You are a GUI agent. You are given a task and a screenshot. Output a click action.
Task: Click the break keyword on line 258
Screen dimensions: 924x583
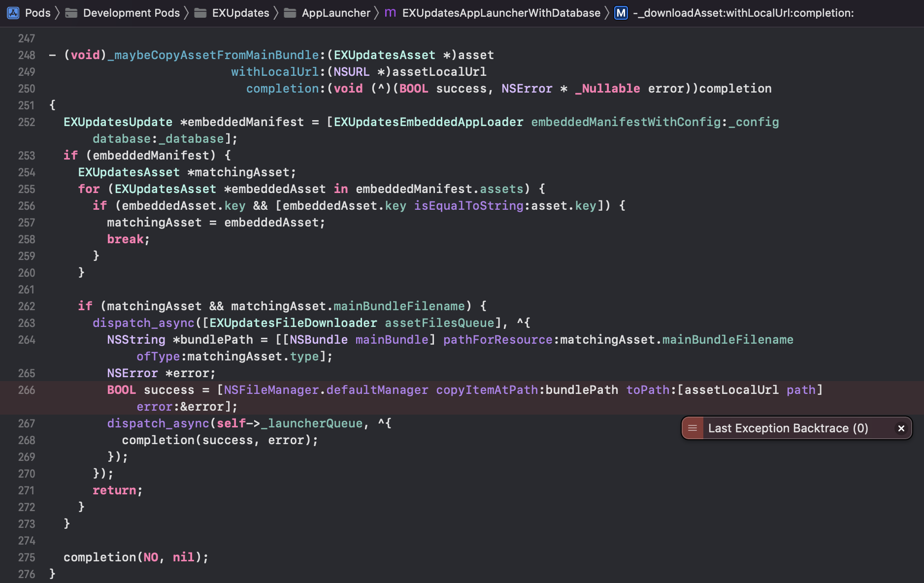click(x=126, y=239)
